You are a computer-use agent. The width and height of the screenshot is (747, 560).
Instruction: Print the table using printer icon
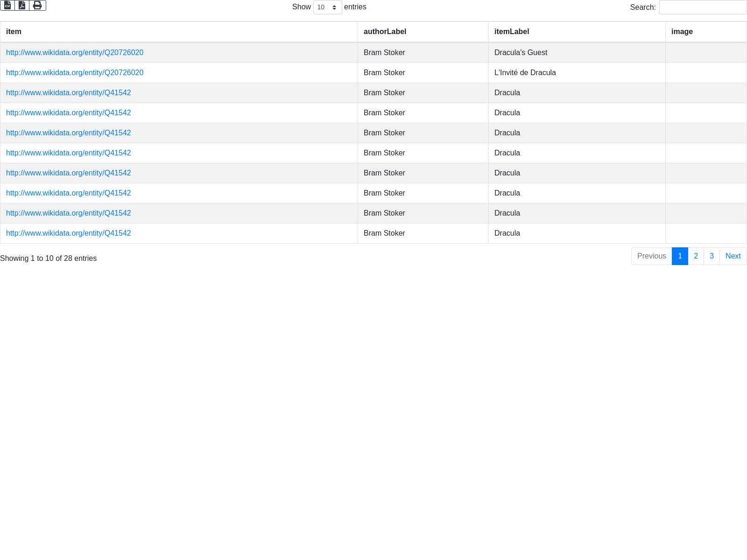coord(37,5)
